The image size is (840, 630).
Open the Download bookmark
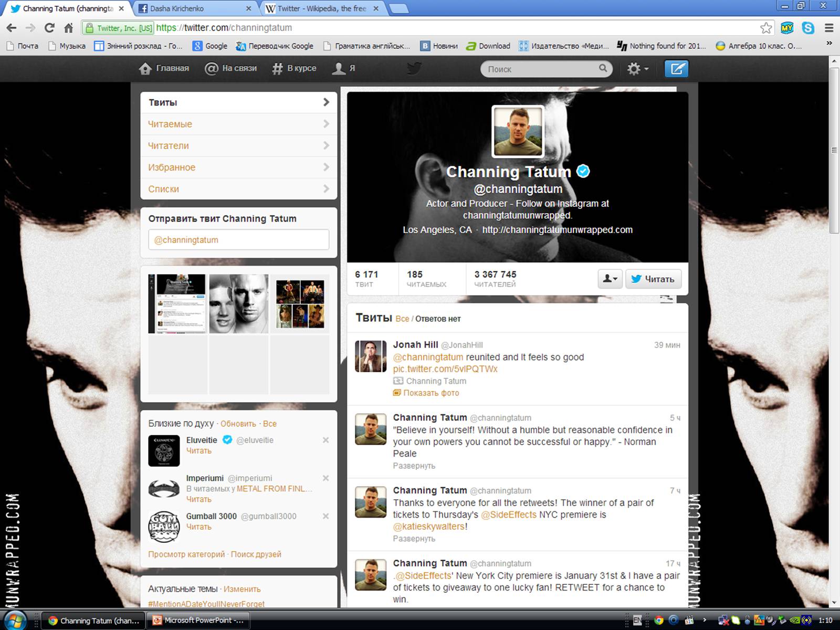[488, 46]
